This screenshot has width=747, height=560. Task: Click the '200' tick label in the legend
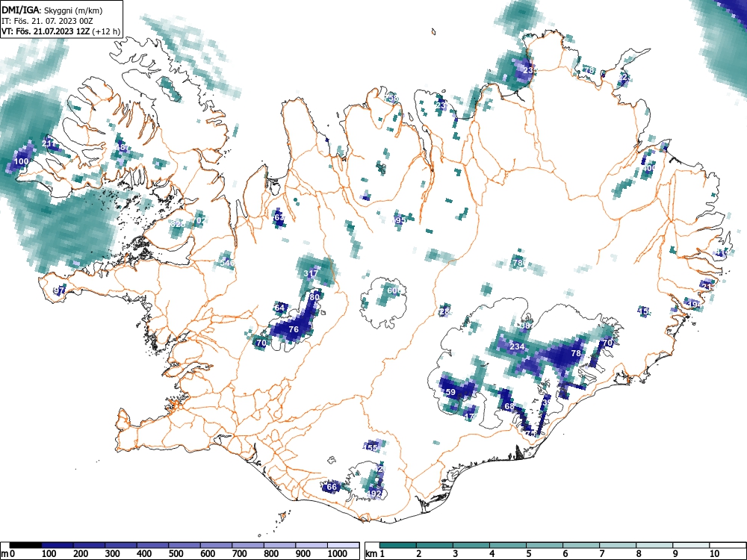coord(81,554)
